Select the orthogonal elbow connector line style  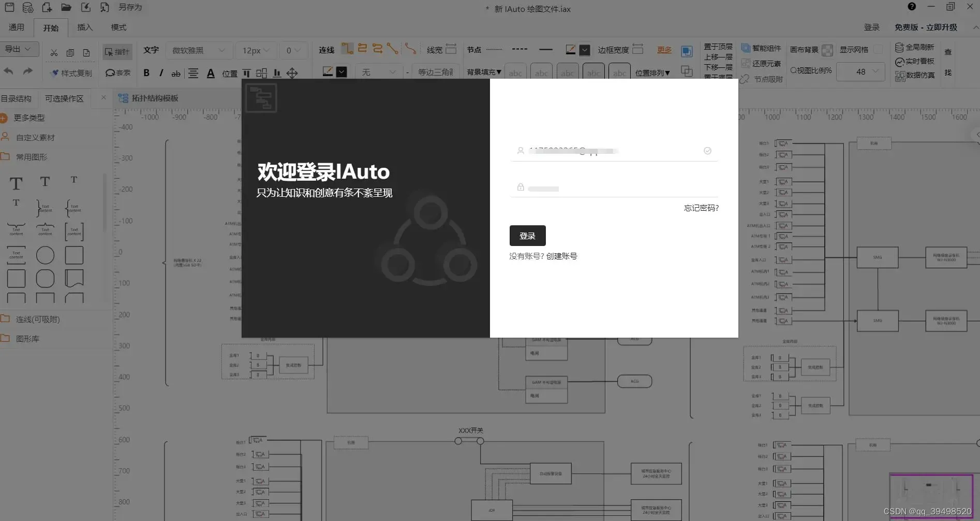tap(347, 49)
